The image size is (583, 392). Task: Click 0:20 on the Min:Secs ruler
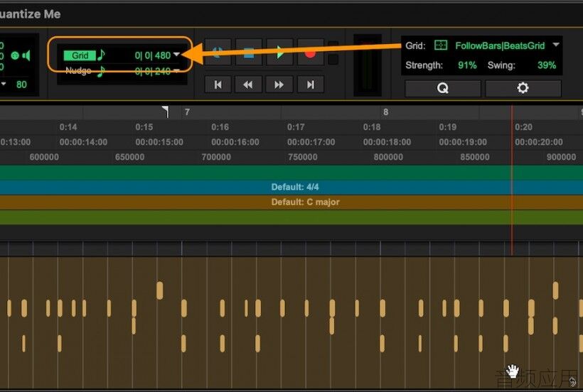pyautogui.click(x=523, y=127)
